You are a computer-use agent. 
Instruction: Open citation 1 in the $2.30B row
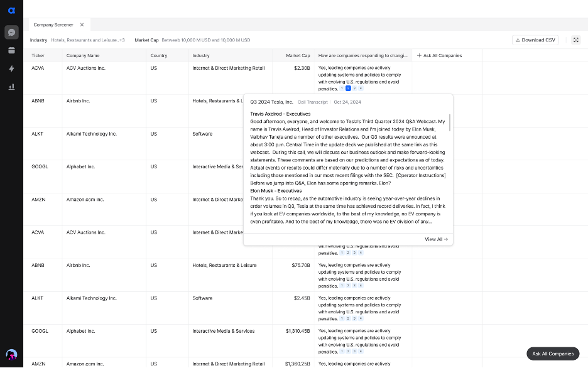[x=342, y=89]
